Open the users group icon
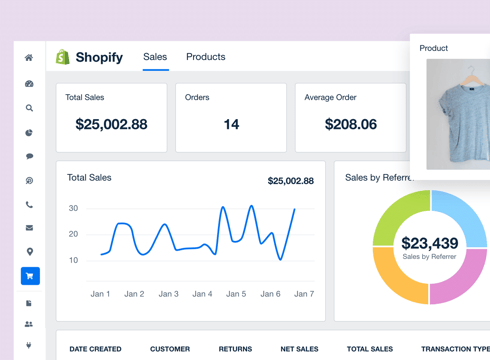The image size is (490, 360). click(29, 324)
